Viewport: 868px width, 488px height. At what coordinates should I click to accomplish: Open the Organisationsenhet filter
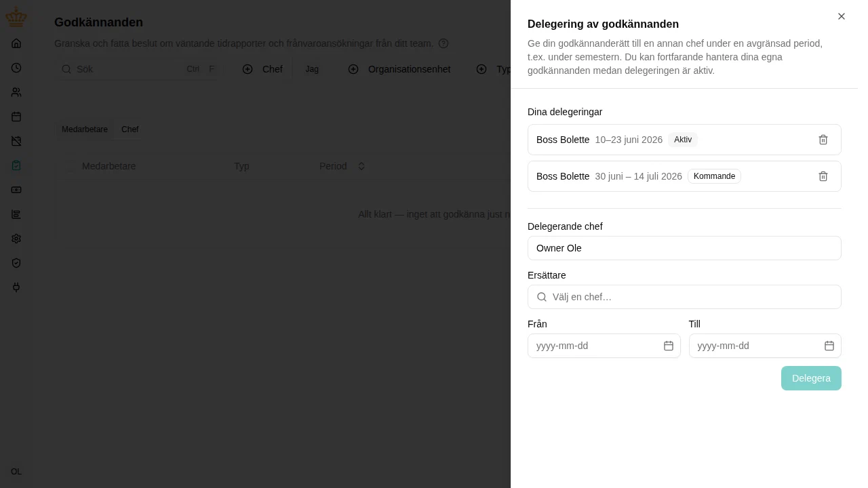click(x=399, y=69)
